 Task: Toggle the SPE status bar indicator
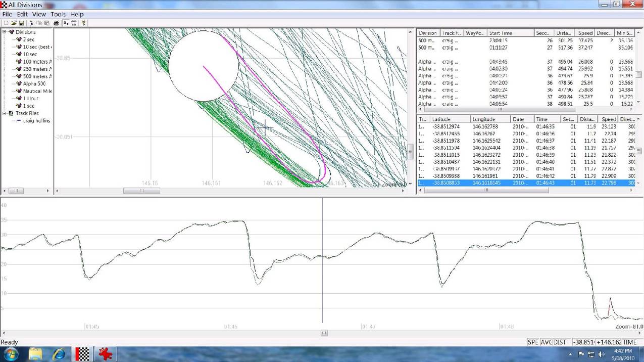click(x=533, y=342)
